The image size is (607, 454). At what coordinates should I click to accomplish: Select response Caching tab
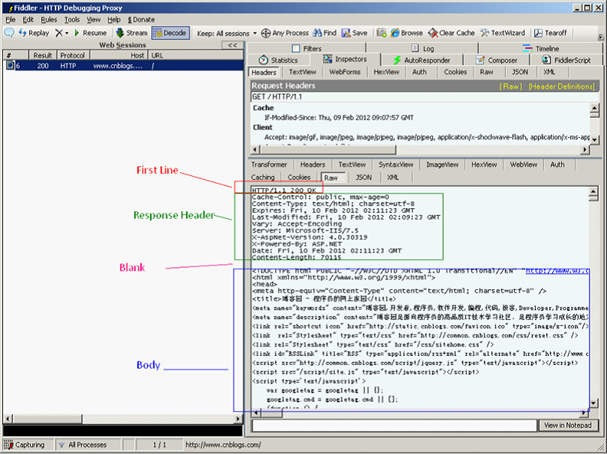[263, 177]
